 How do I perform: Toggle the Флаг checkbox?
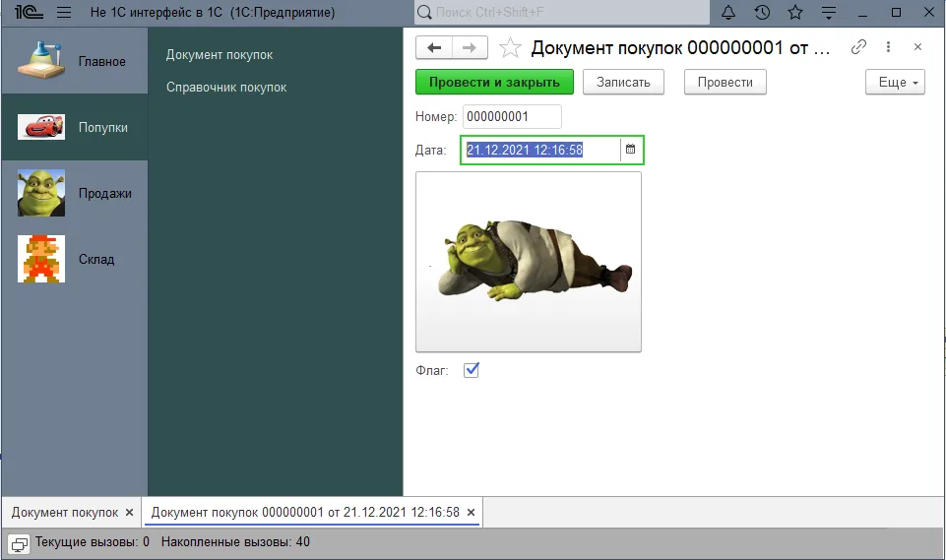point(472,370)
